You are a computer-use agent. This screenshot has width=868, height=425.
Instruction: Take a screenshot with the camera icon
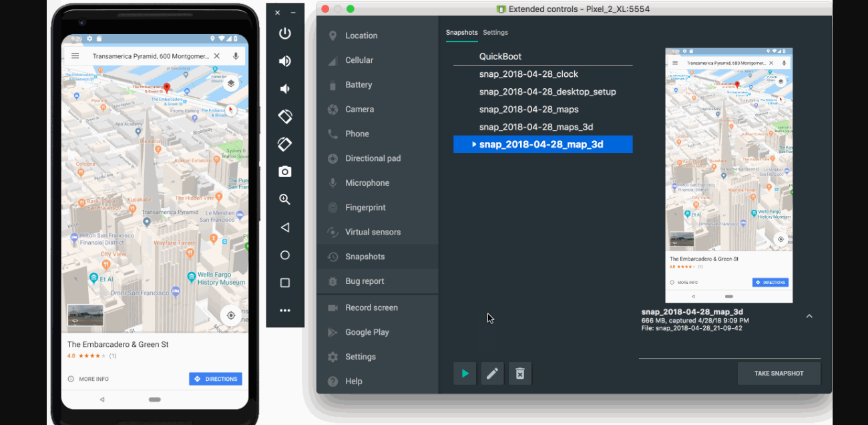pyautogui.click(x=285, y=172)
